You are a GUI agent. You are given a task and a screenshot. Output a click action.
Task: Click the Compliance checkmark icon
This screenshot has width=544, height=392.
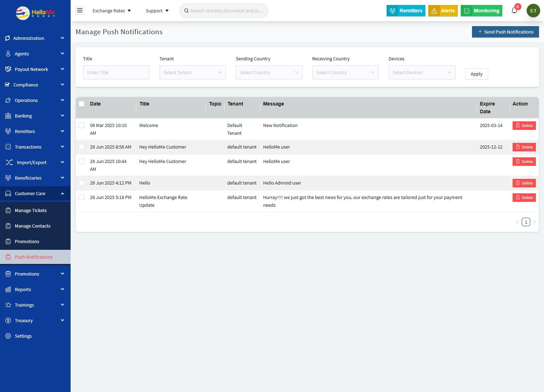(7, 85)
